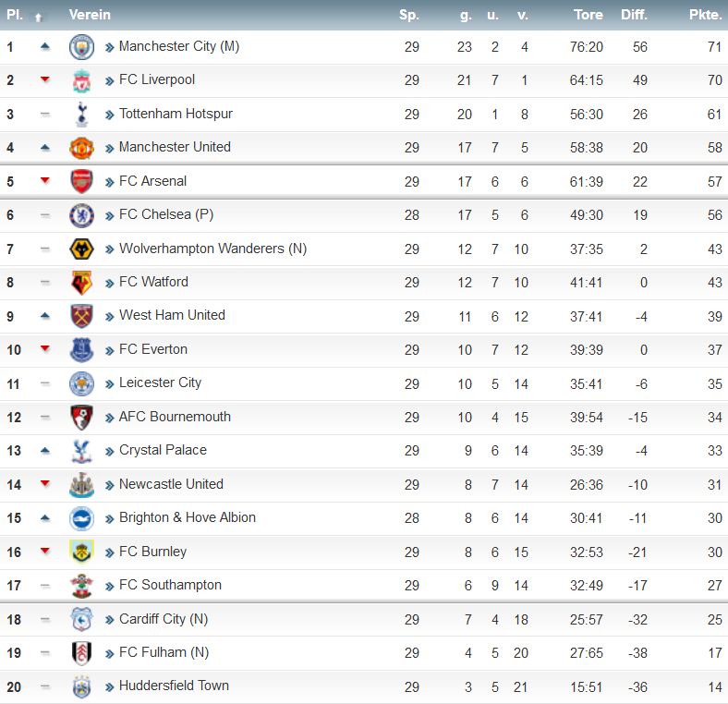Click the Huddersfield Town crest icon
Viewport: 728px width, 704px height.
[x=81, y=686]
